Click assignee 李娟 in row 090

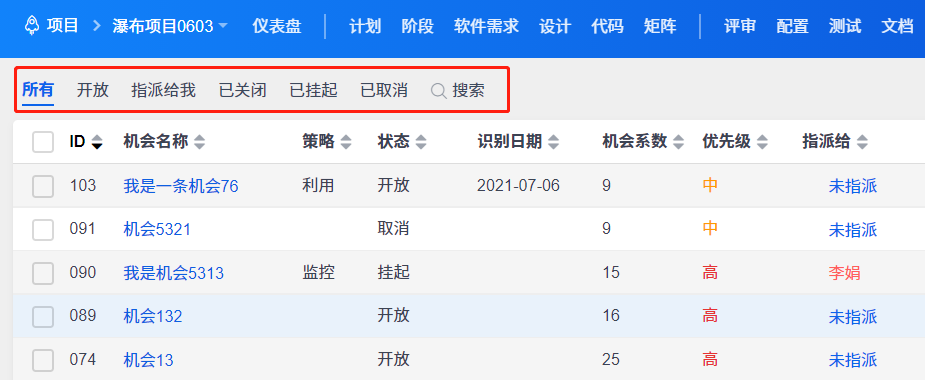click(x=845, y=273)
